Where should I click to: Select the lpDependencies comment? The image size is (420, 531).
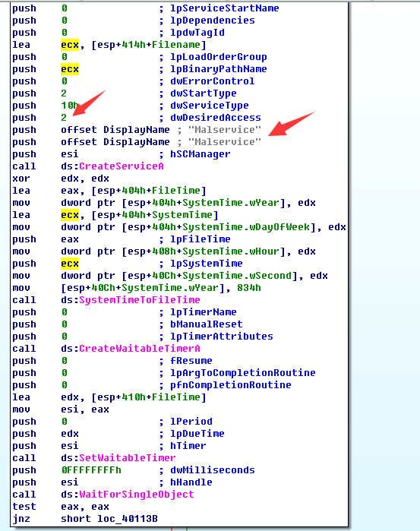click(213, 21)
